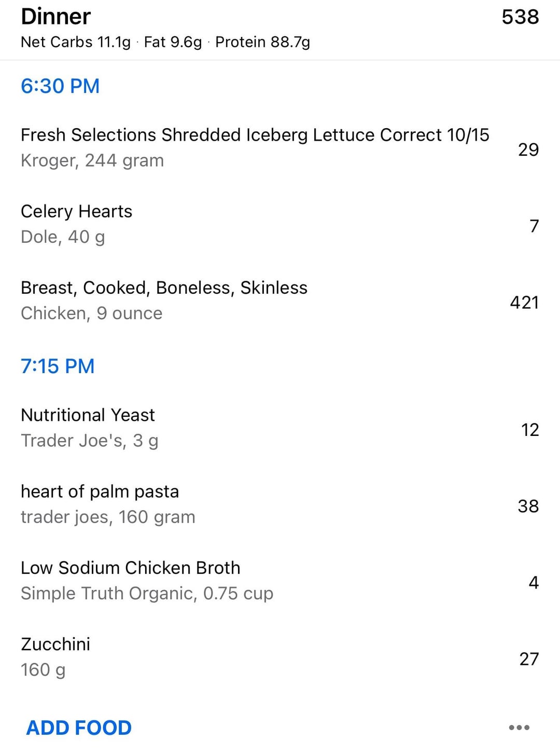
Task: Tap Protein 88.7g macro summary
Action: click(262, 42)
